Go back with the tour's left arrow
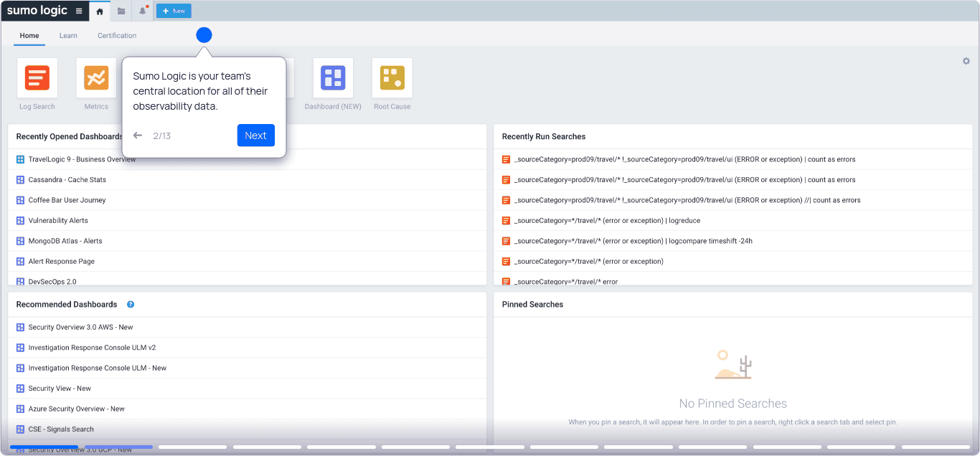 138,136
